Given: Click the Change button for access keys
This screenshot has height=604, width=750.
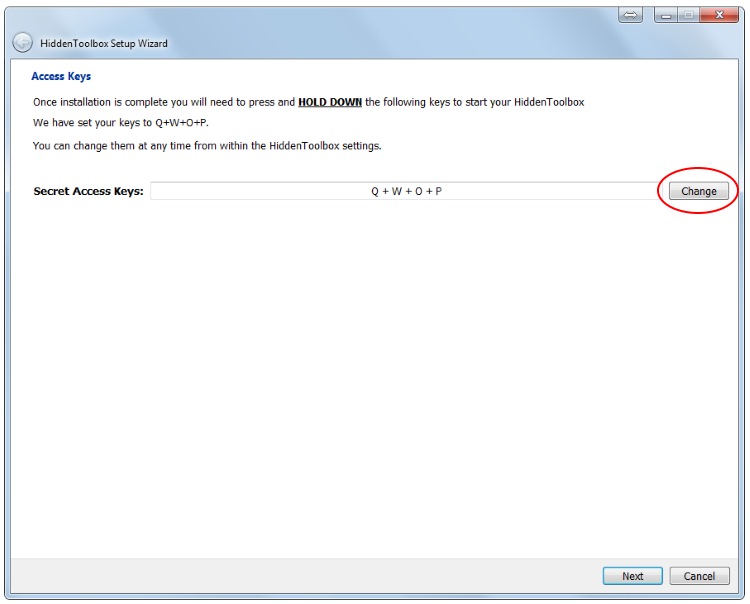Looking at the screenshot, I should (x=698, y=191).
